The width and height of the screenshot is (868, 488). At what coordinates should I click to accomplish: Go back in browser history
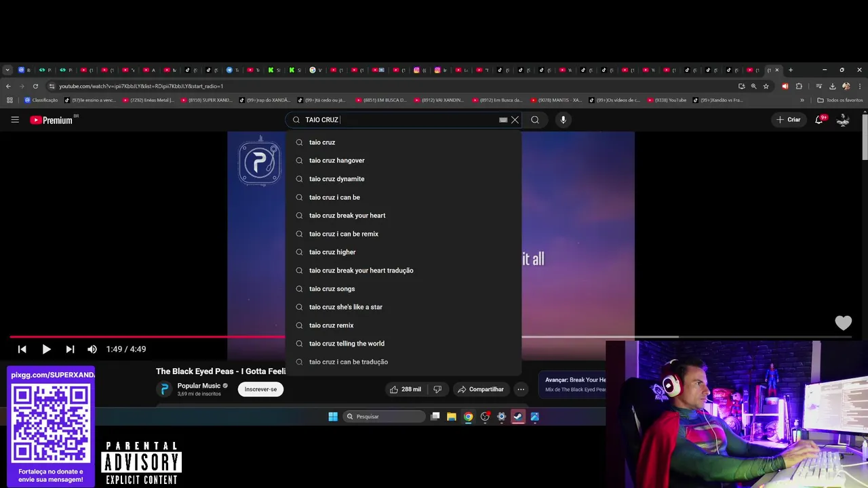[x=8, y=86]
